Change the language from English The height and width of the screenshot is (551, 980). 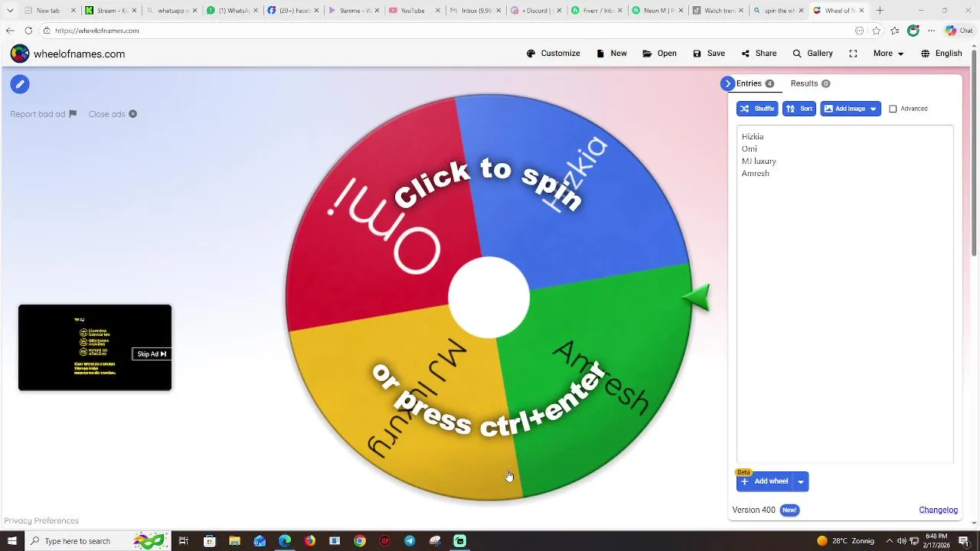click(942, 54)
